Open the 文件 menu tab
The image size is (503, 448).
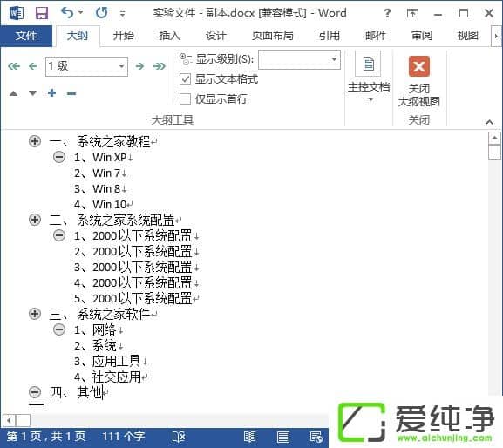26,36
